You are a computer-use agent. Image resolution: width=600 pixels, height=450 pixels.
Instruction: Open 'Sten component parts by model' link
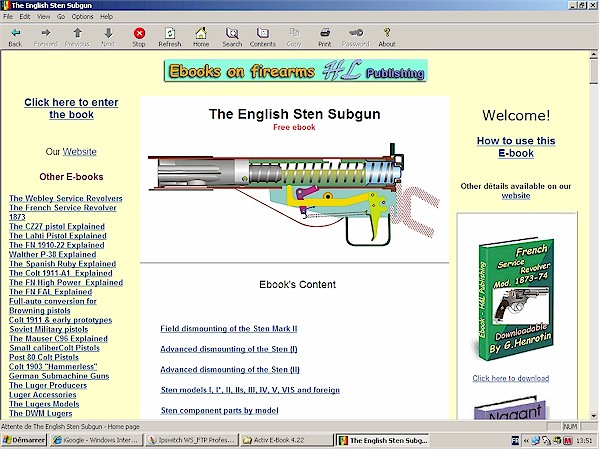click(x=220, y=411)
